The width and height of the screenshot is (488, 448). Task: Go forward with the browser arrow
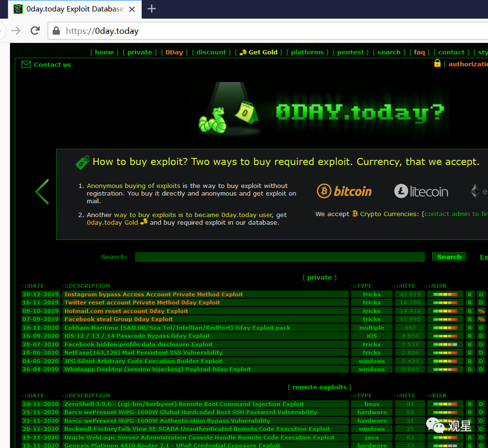[x=16, y=31]
